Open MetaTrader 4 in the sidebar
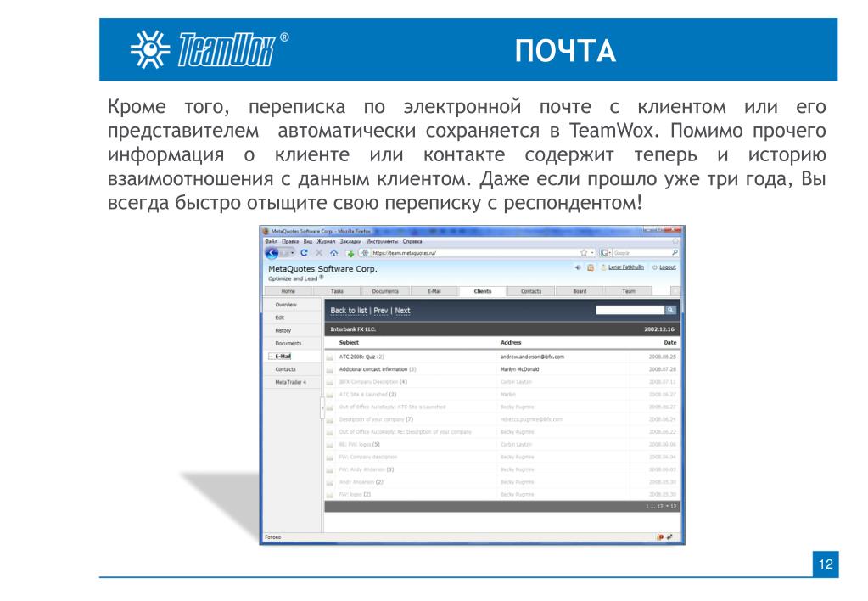 click(291, 383)
